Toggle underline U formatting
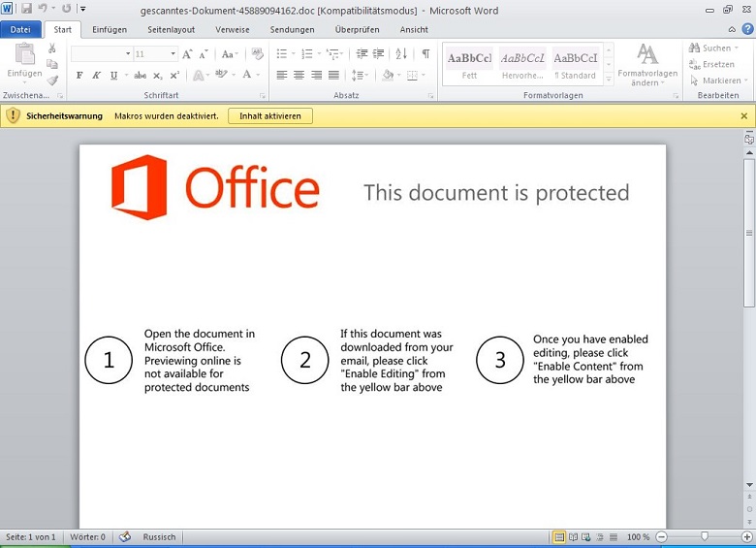756x548 pixels. point(113,76)
